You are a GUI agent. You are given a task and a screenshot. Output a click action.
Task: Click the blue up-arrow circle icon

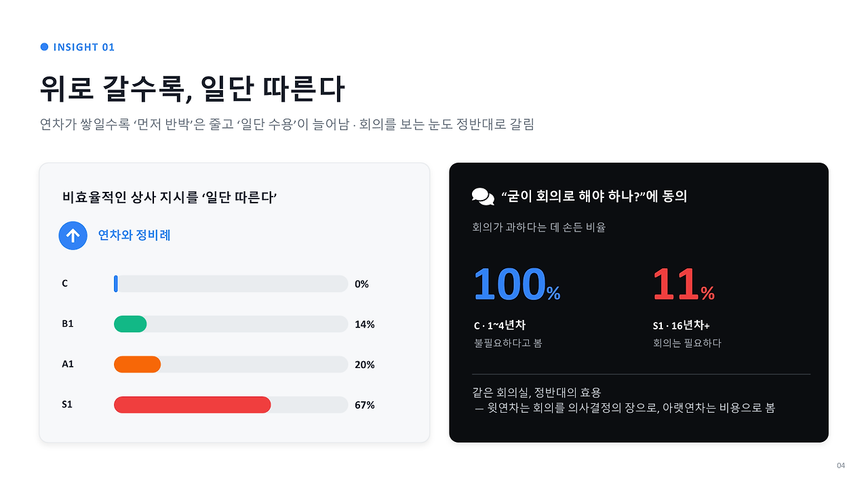pyautogui.click(x=73, y=236)
